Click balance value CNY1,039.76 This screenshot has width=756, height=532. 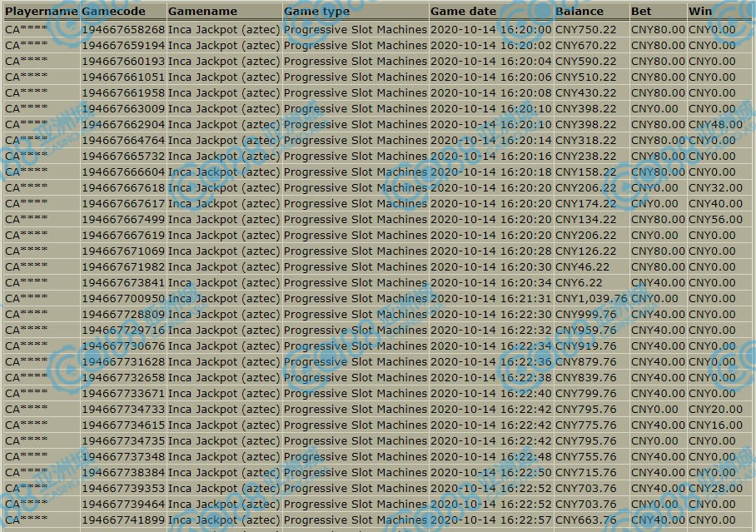pyautogui.click(x=591, y=299)
